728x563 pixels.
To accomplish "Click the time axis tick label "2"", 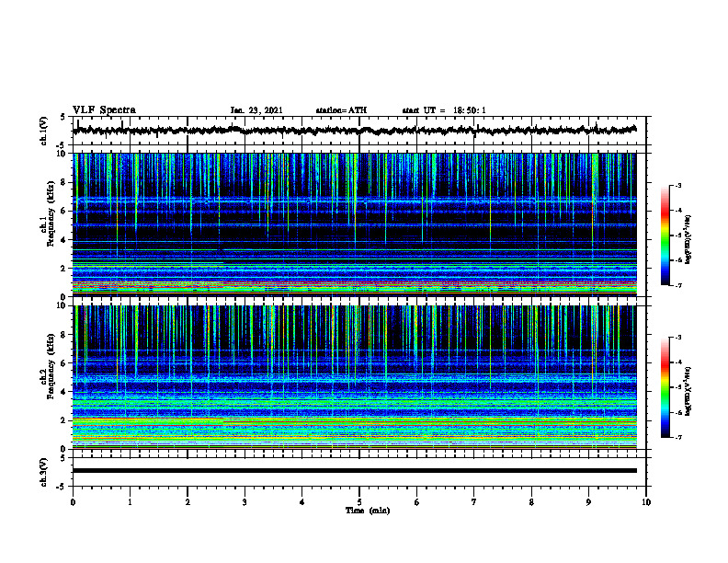I will pyautogui.click(x=188, y=502).
